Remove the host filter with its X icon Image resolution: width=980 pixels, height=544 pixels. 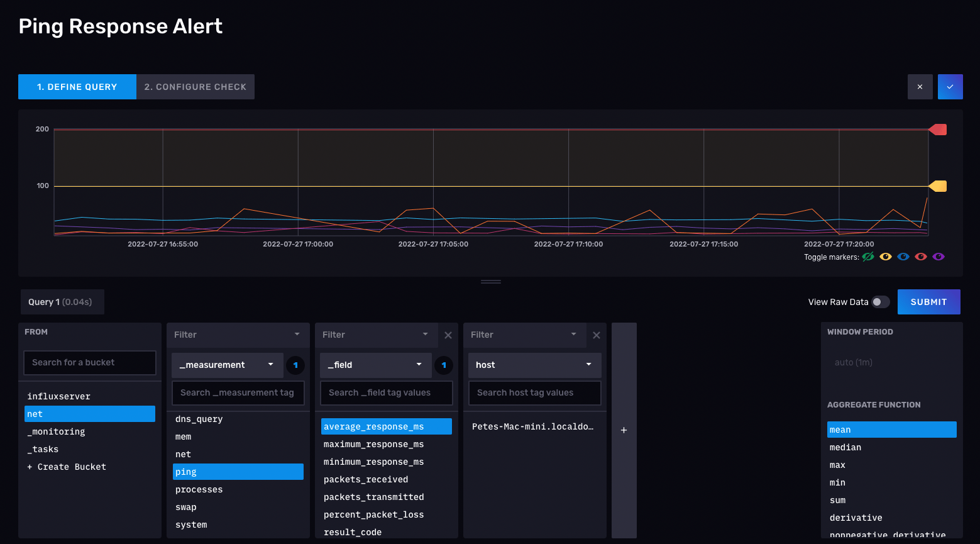(597, 335)
